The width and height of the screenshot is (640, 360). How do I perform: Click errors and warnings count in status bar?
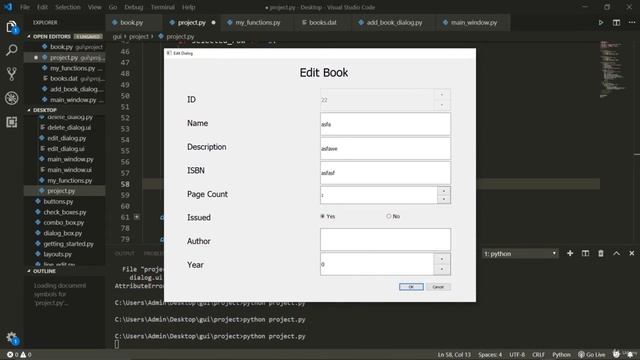click(x=19, y=355)
